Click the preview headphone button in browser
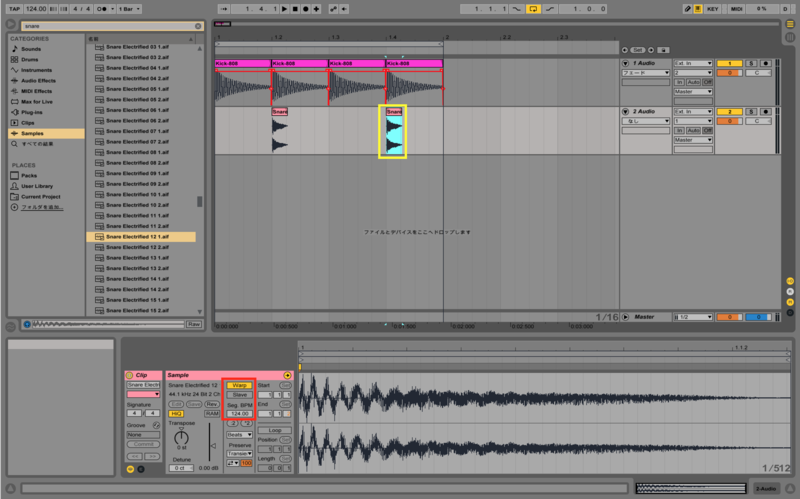800x499 pixels. click(27, 324)
